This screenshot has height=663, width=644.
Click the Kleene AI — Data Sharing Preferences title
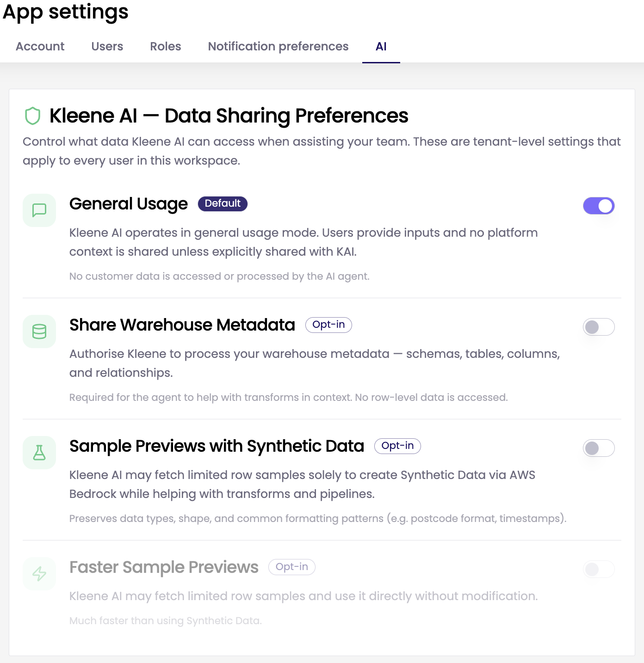click(x=229, y=116)
